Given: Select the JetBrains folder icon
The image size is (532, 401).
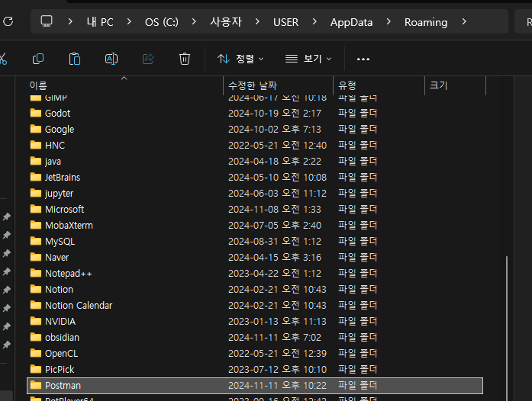Looking at the screenshot, I should point(36,177).
